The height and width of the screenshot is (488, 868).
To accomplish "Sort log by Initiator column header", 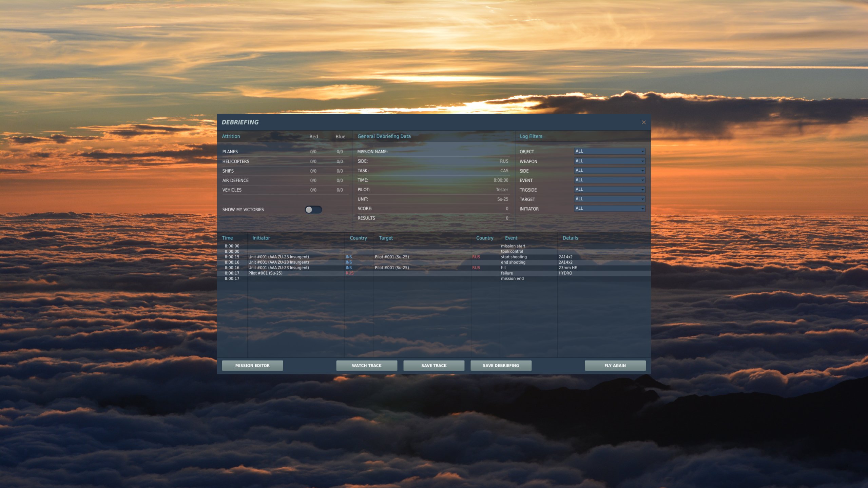I will (261, 238).
